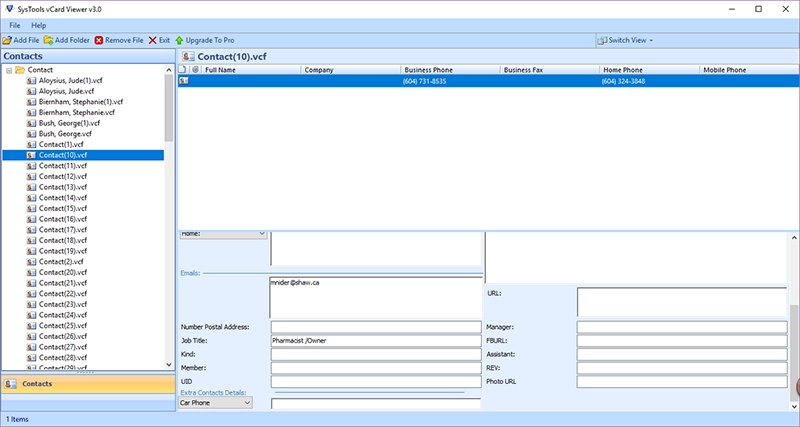Select Contact(26).vcf in the tree
Image resolution: width=800 pixels, height=427 pixels.
click(63, 336)
